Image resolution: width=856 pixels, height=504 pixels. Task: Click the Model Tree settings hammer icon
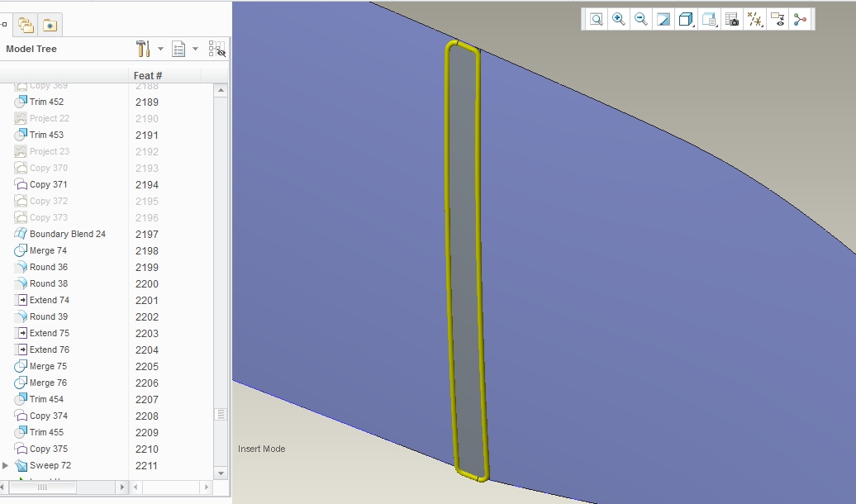(x=143, y=49)
